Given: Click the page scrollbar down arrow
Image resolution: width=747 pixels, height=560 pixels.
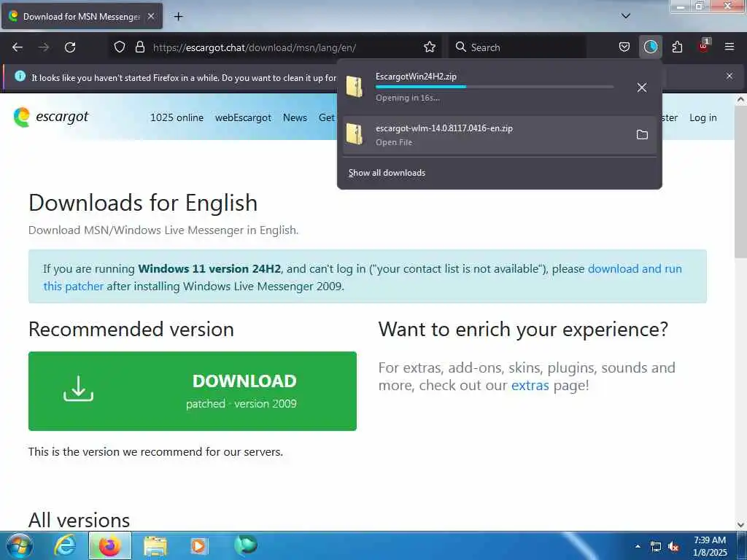Looking at the screenshot, I should point(740,525).
